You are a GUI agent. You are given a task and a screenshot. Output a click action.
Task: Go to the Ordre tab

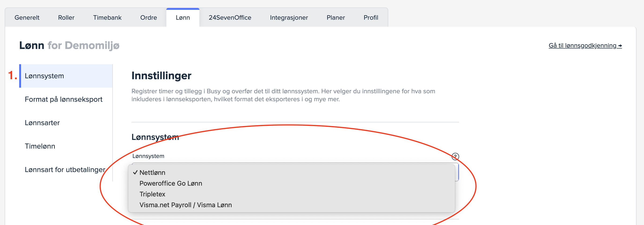coord(149,18)
